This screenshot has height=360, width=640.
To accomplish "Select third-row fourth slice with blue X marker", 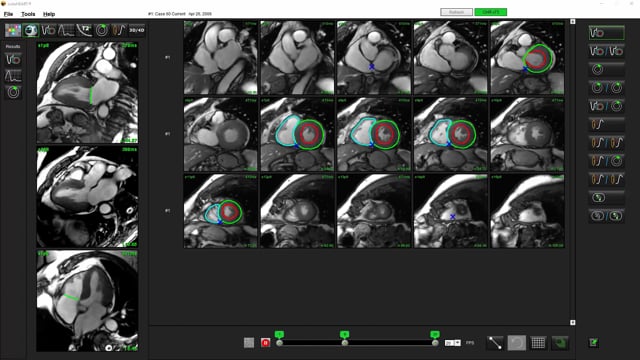I will click(x=451, y=211).
